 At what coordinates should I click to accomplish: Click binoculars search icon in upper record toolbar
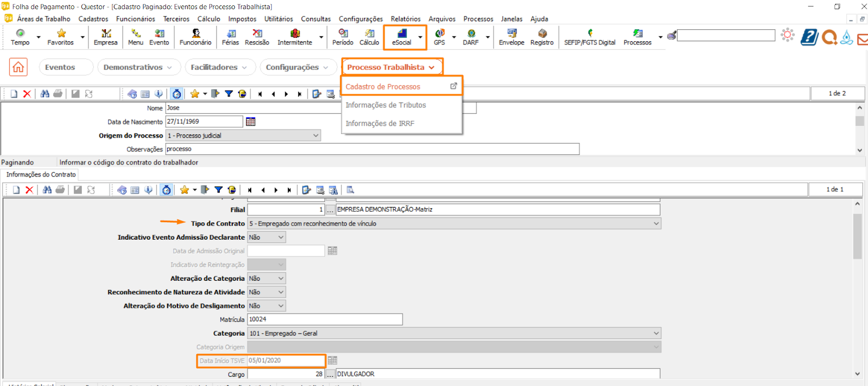point(45,94)
